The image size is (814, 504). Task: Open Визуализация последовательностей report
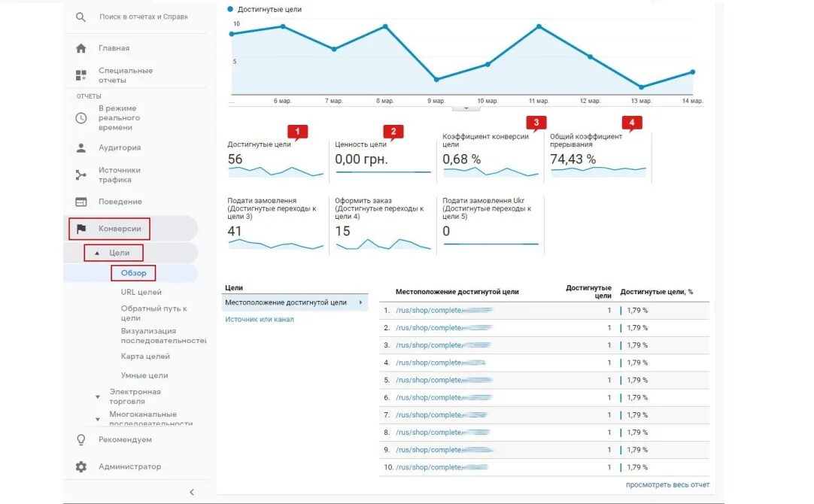[163, 335]
